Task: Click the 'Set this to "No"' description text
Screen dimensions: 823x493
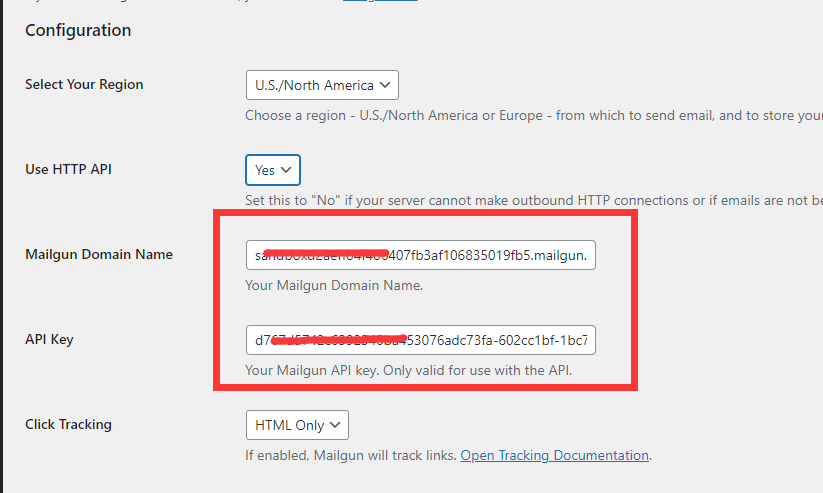Action: 534,201
